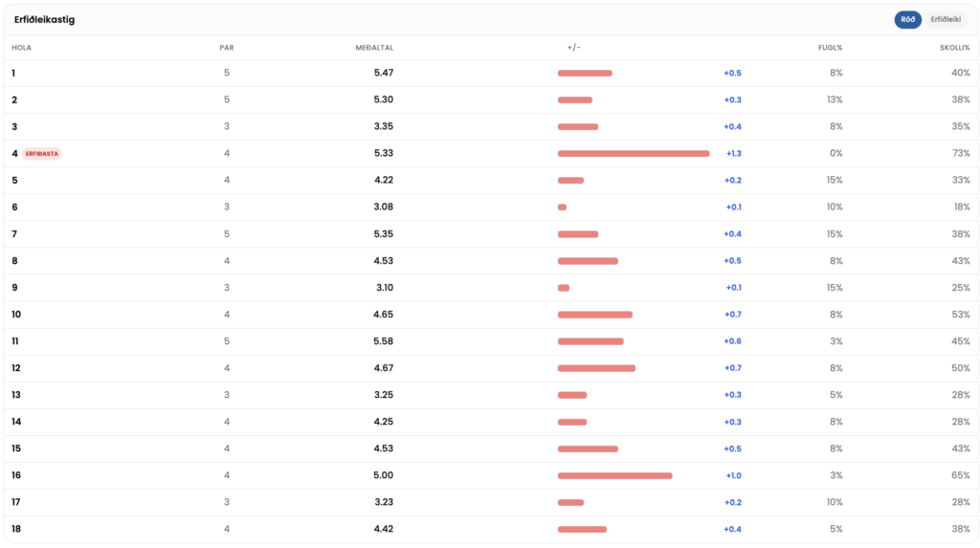The height and width of the screenshot is (548, 980).
Task: Sort by the HOLA column header
Action: (x=21, y=48)
